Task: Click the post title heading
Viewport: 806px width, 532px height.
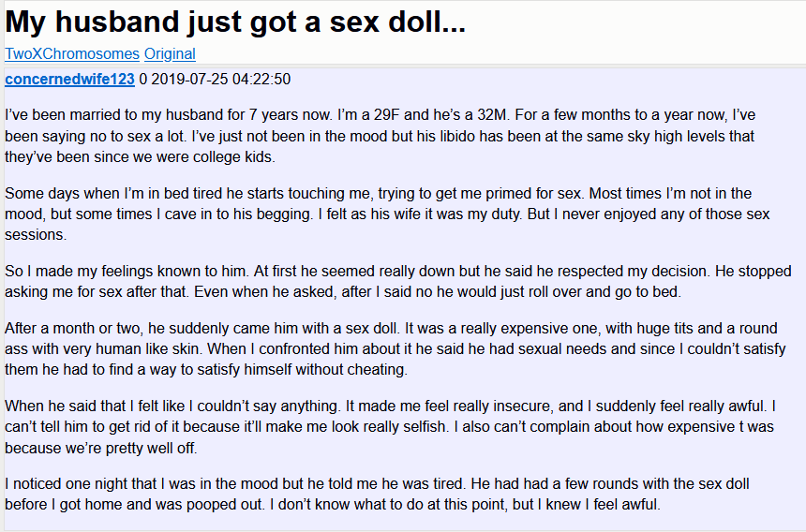Action: point(235,22)
